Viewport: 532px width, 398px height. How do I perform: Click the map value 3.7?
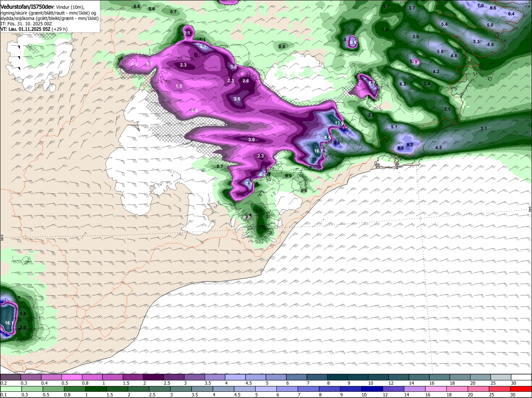(x=412, y=8)
